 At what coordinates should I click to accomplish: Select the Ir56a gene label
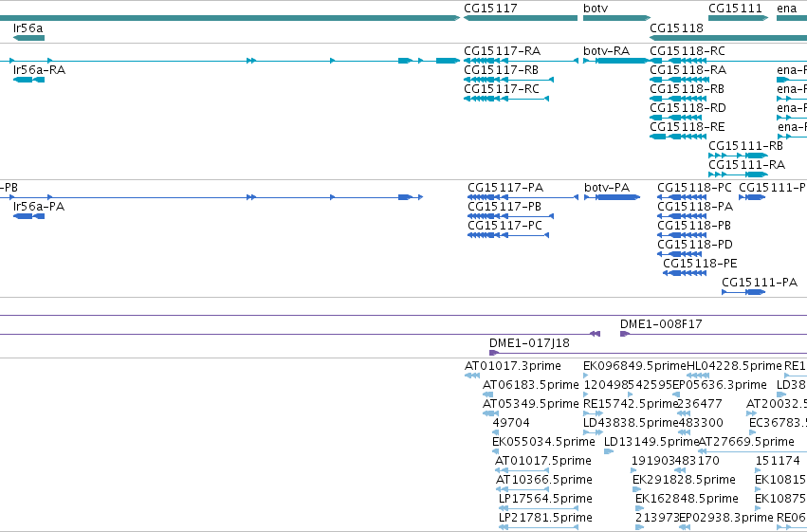pyautogui.click(x=28, y=28)
